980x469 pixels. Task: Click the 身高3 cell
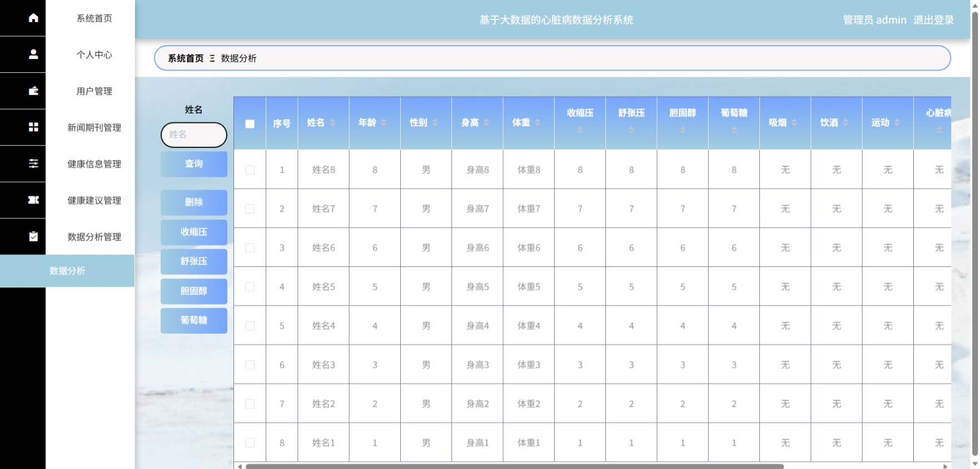click(477, 365)
